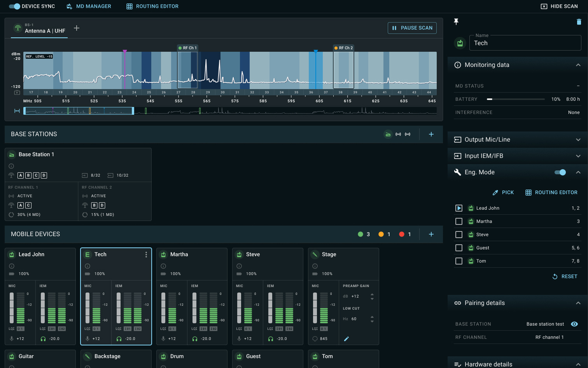This screenshot has height=368, width=588.
Task: Click the wrench icon beside Eng. Mode
Action: click(x=457, y=172)
